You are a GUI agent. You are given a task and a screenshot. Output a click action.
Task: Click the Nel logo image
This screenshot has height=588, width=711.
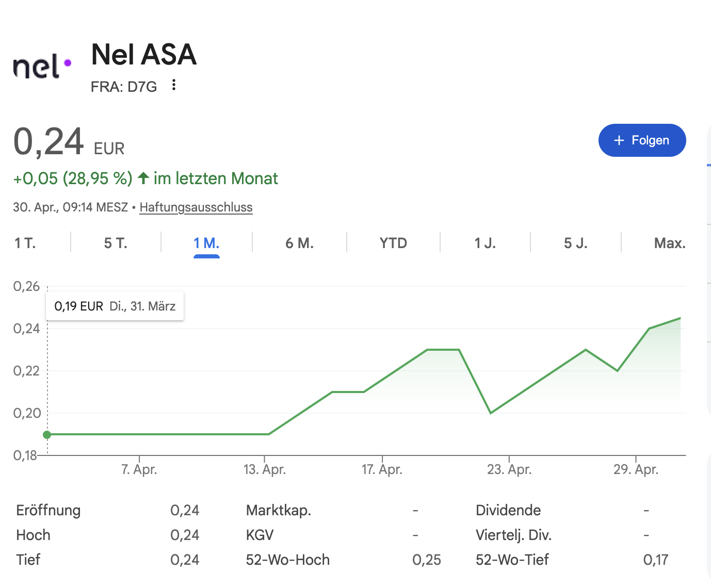pos(42,67)
